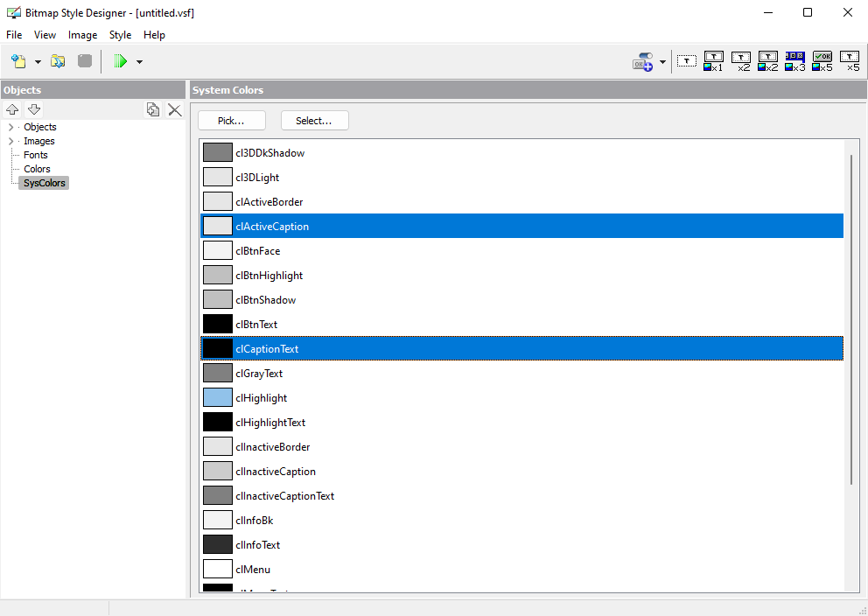Viewport: 868px width, 616px height.
Task: Click the green test style play icon
Action: [120, 61]
